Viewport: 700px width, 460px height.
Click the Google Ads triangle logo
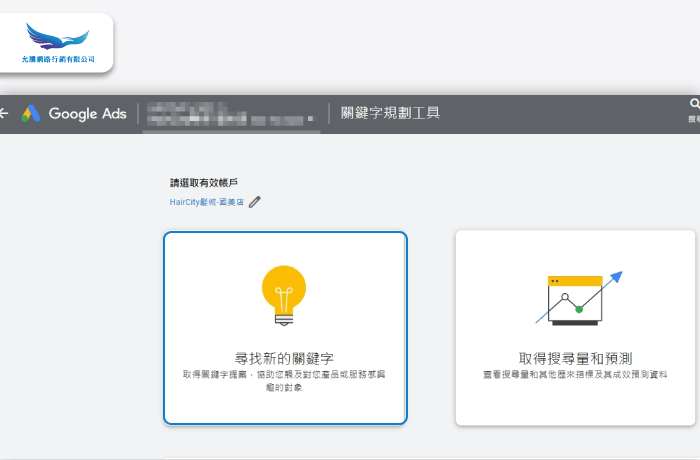coord(31,114)
